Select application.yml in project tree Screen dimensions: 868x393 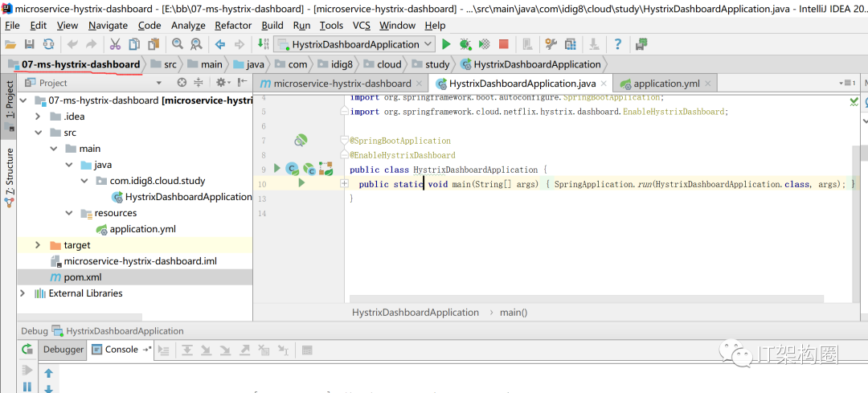pos(143,228)
